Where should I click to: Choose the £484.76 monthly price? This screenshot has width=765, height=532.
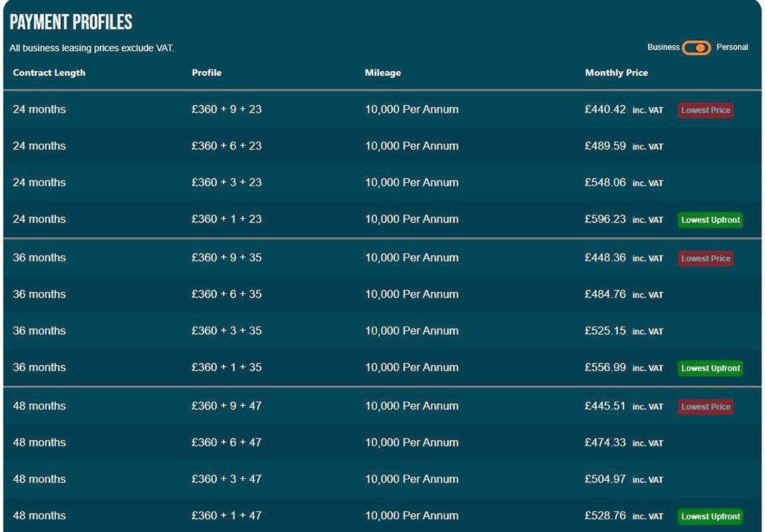coord(605,294)
